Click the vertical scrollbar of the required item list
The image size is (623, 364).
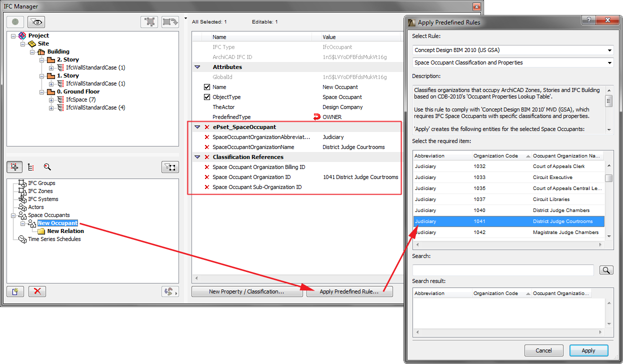(x=609, y=200)
